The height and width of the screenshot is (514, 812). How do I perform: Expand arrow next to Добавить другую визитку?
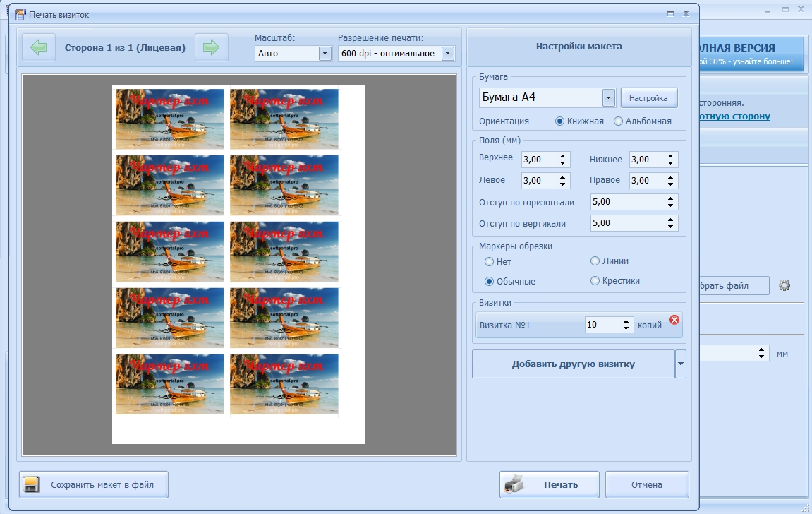point(681,364)
